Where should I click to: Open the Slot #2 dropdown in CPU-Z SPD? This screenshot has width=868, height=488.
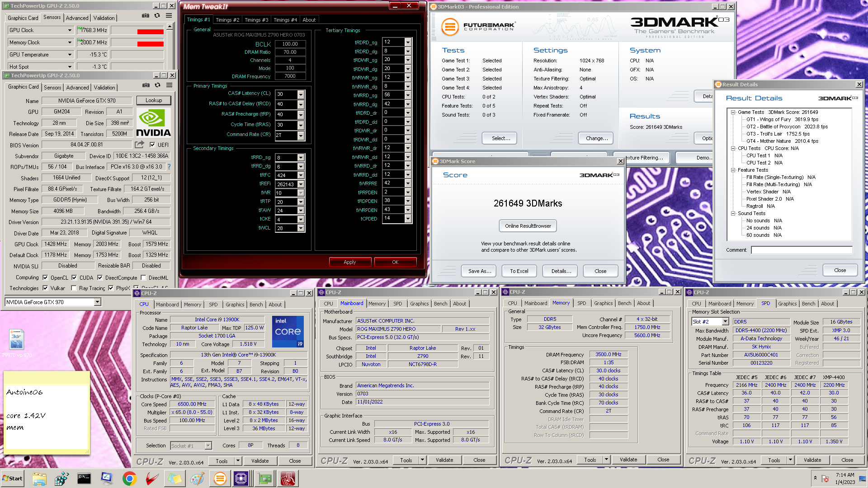tap(725, 322)
